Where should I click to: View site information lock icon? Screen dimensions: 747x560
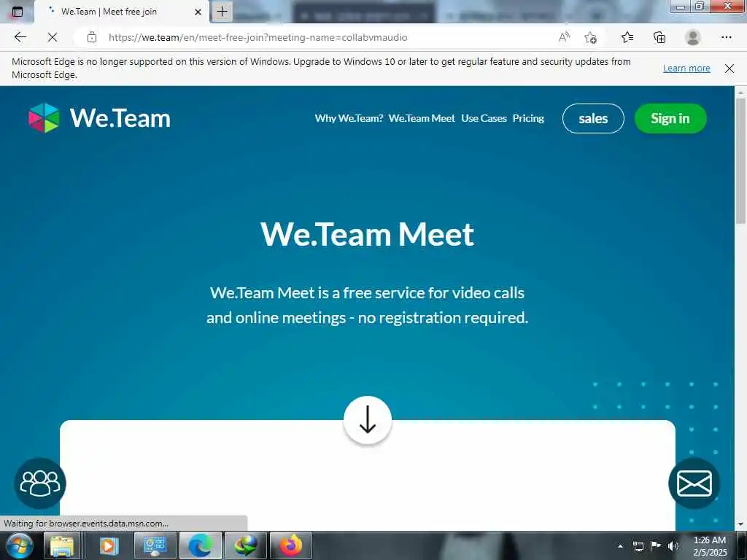tap(92, 37)
